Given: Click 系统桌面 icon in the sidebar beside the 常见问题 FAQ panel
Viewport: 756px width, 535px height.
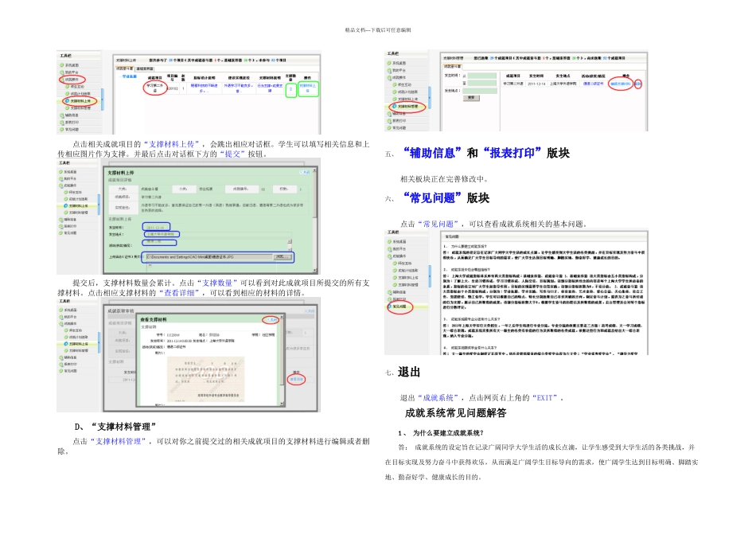Looking at the screenshot, I should point(390,242).
